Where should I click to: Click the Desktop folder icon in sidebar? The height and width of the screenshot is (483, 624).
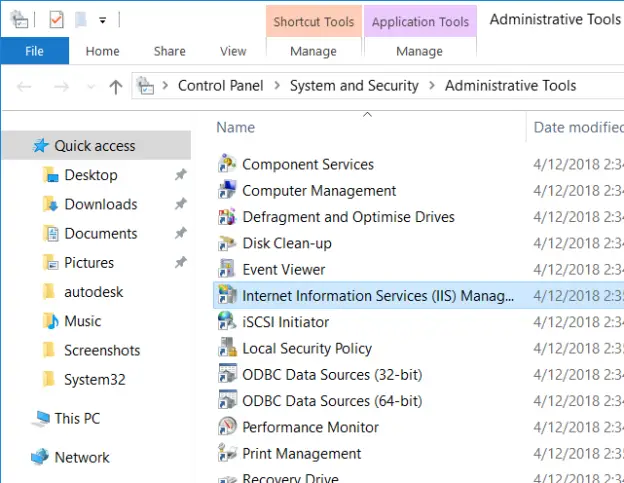[50, 175]
